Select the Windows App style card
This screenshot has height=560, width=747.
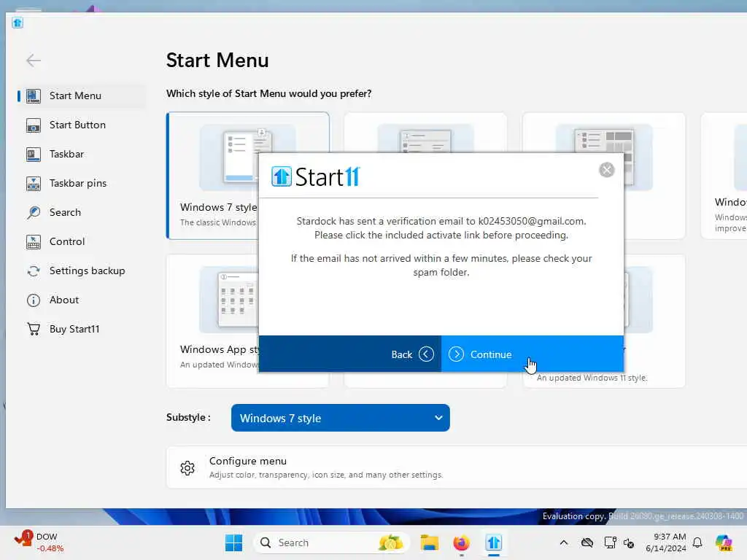pos(212,321)
